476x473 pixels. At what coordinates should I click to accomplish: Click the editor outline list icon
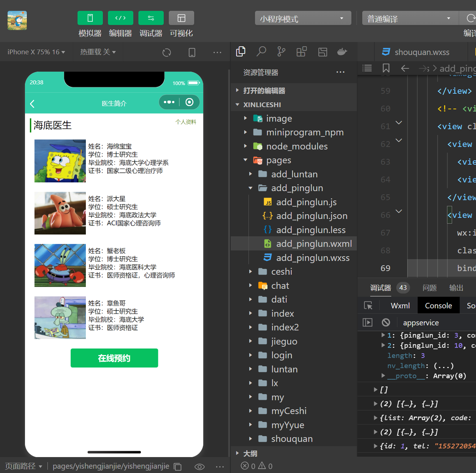click(367, 68)
